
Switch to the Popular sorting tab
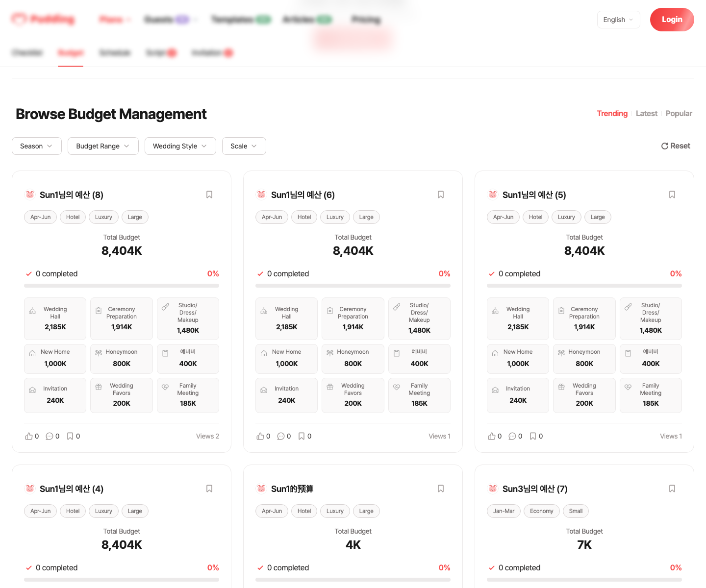pyautogui.click(x=679, y=113)
